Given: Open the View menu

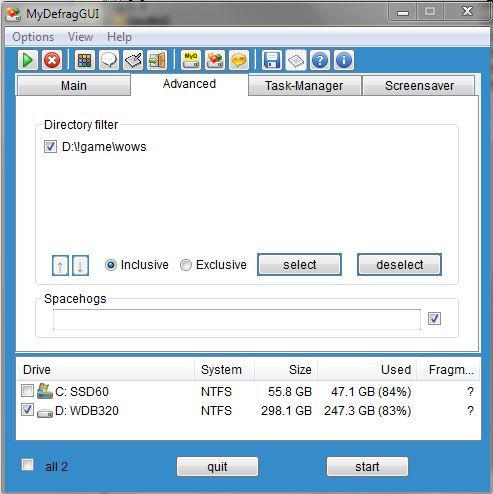Looking at the screenshot, I should point(80,37).
